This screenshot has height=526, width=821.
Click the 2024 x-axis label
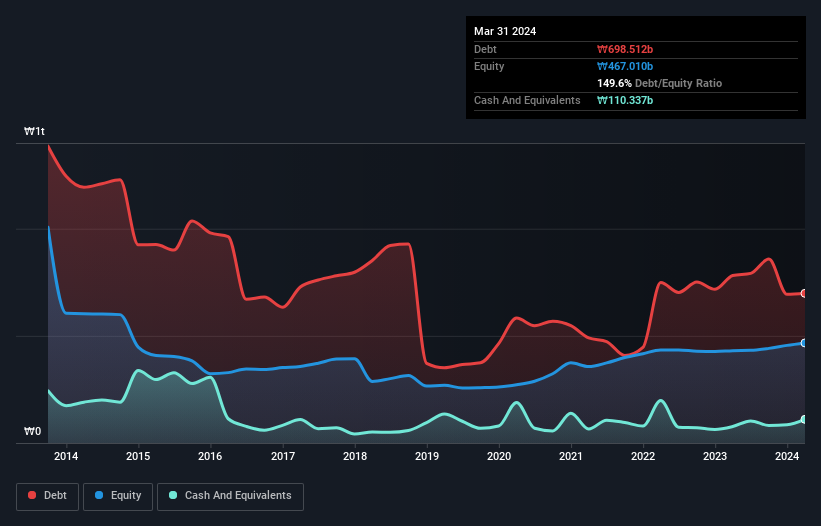[x=787, y=456]
